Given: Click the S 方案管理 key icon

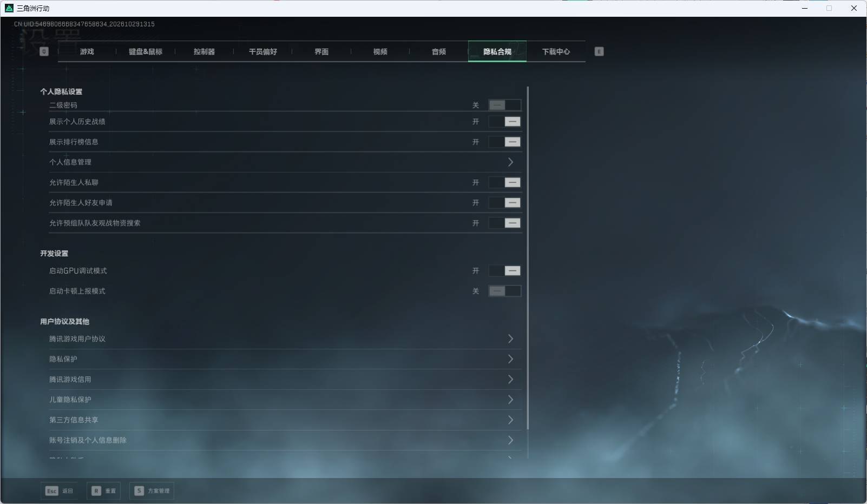Looking at the screenshot, I should tap(139, 491).
